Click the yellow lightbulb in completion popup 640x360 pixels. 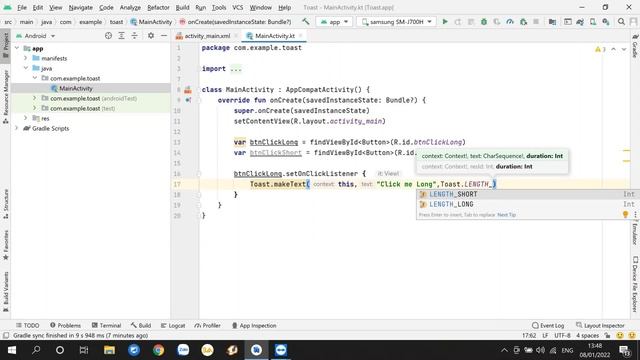[625, 214]
